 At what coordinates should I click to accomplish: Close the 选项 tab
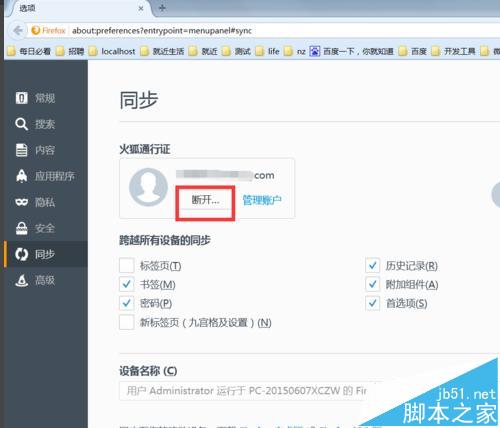point(141,8)
